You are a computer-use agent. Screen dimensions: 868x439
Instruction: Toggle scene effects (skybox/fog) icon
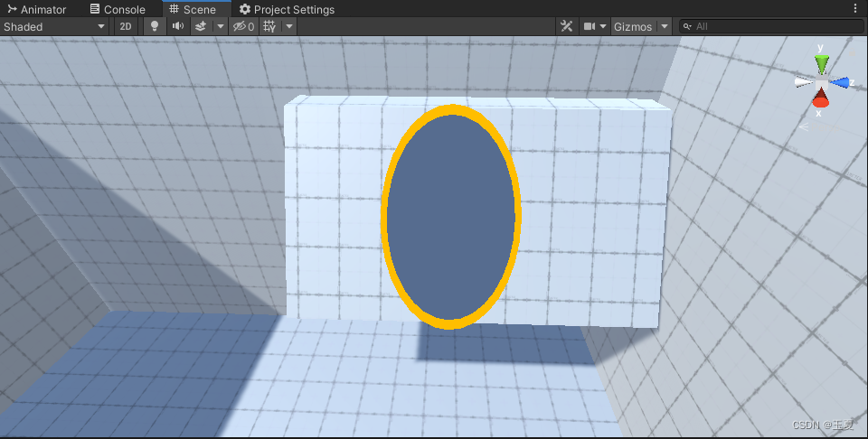click(201, 26)
